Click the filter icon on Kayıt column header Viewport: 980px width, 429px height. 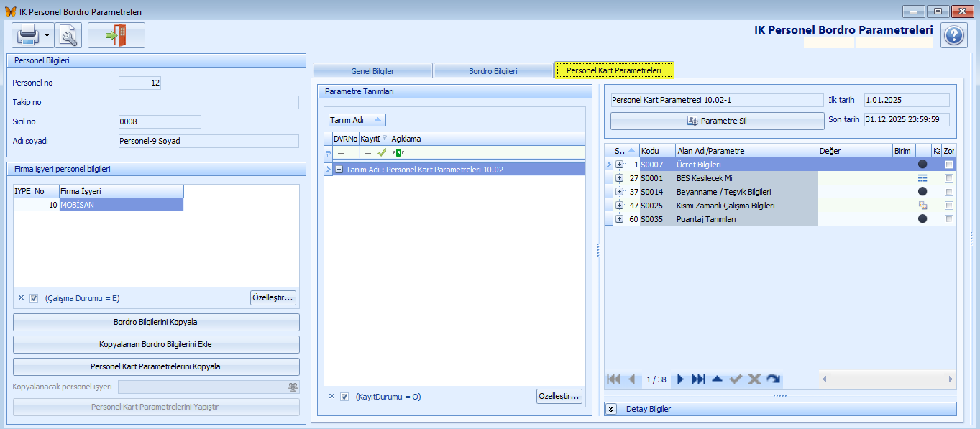384,139
